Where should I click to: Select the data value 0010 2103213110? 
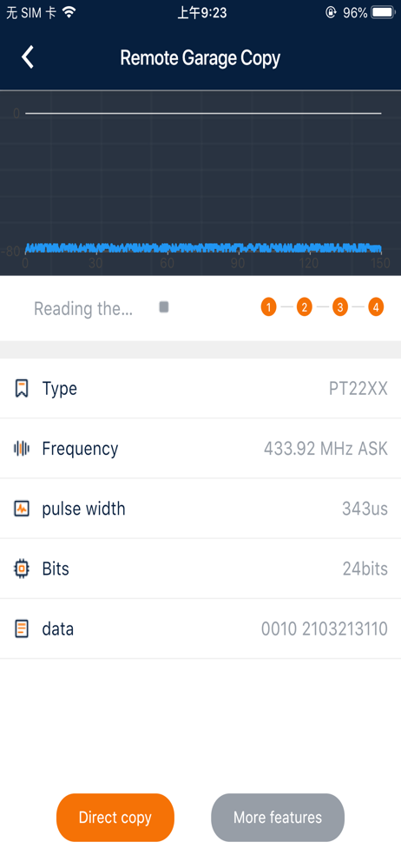[x=324, y=628]
